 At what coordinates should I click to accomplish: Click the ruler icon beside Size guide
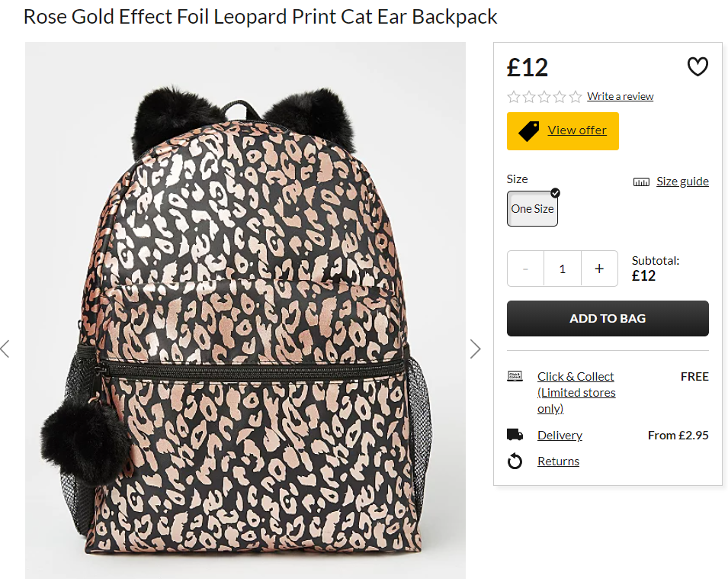641,182
